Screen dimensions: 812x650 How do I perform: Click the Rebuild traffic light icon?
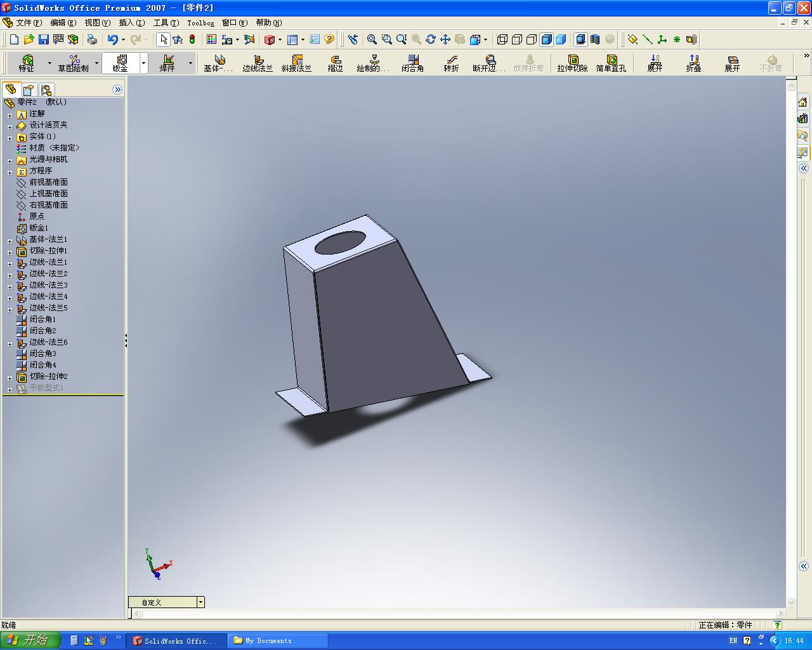pyautogui.click(x=192, y=39)
